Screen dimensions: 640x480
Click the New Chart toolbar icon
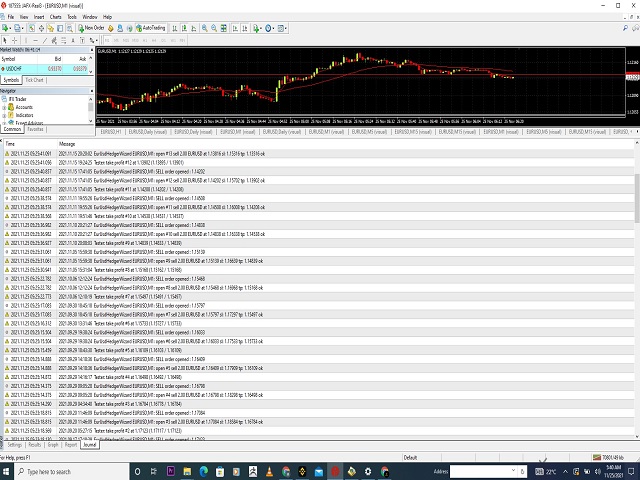click(5, 28)
